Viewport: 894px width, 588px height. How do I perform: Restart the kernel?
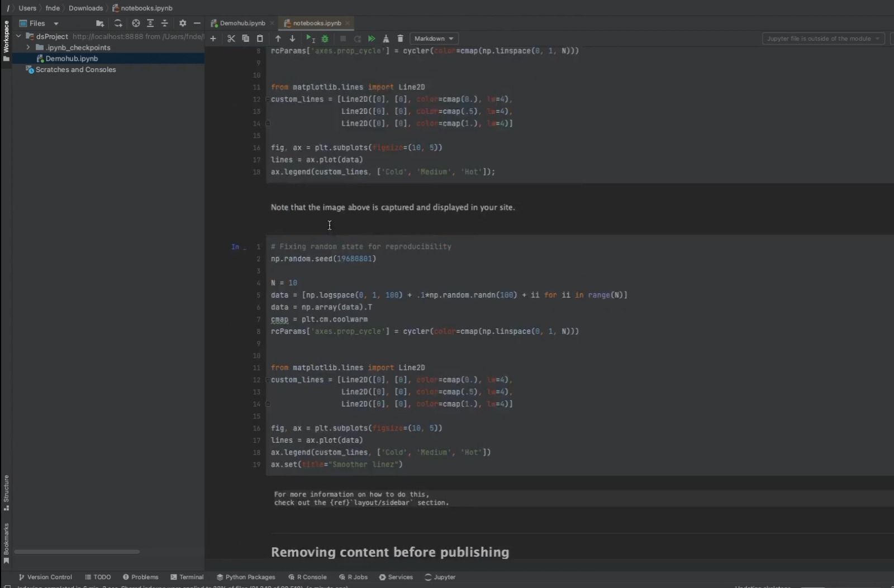click(358, 39)
